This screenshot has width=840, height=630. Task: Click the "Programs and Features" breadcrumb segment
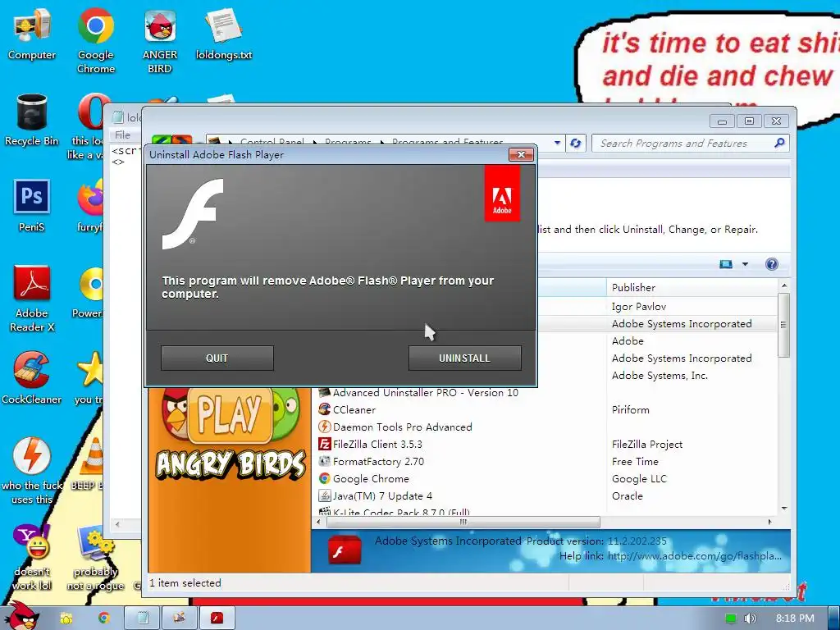(x=447, y=143)
